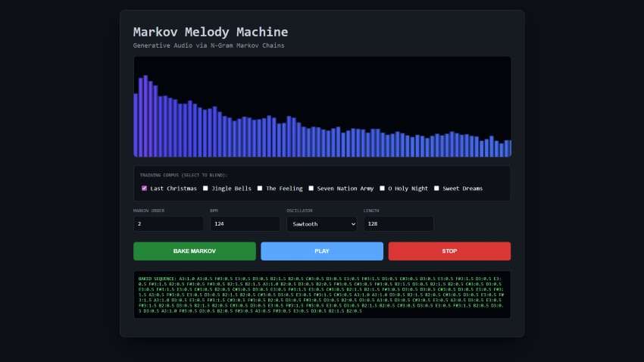Click the Last Christmas label text
644x362 pixels.
coord(174,189)
